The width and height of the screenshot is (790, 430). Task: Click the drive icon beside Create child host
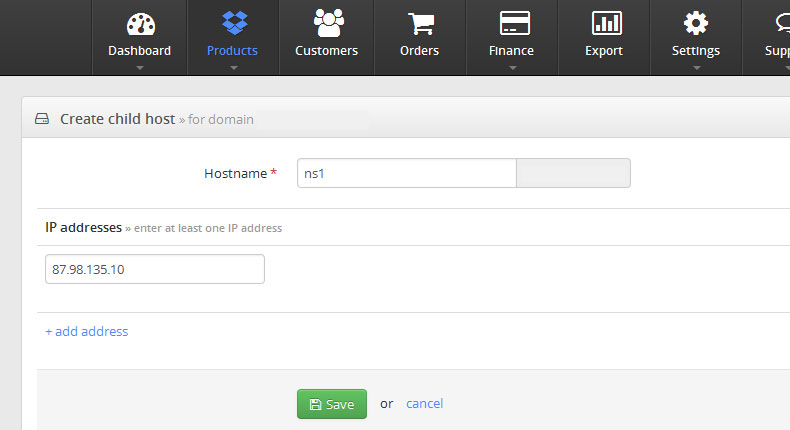42,119
